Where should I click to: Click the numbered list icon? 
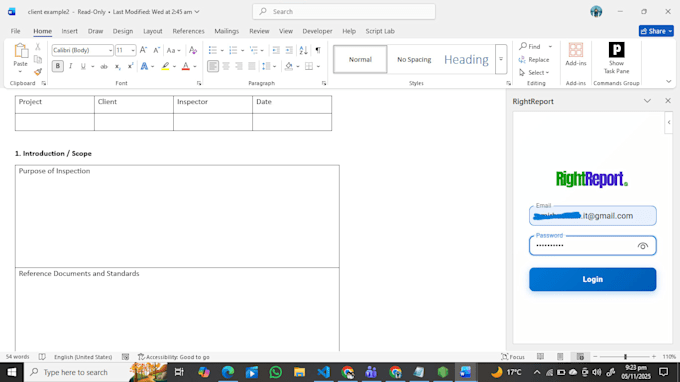pos(233,50)
